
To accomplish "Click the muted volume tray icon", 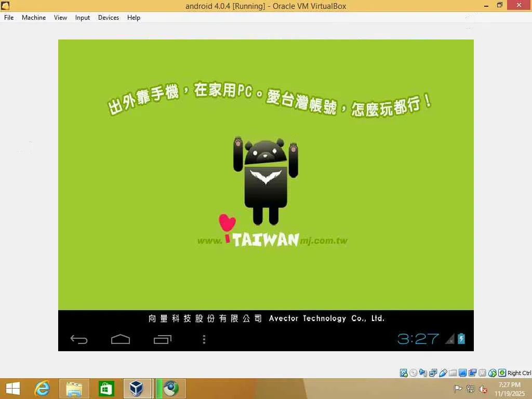I will (483, 389).
